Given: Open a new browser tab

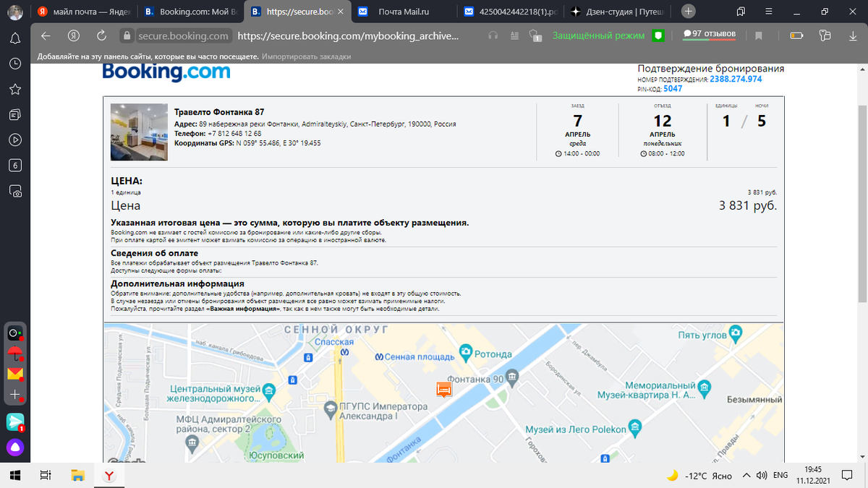Looking at the screenshot, I should click(689, 12).
